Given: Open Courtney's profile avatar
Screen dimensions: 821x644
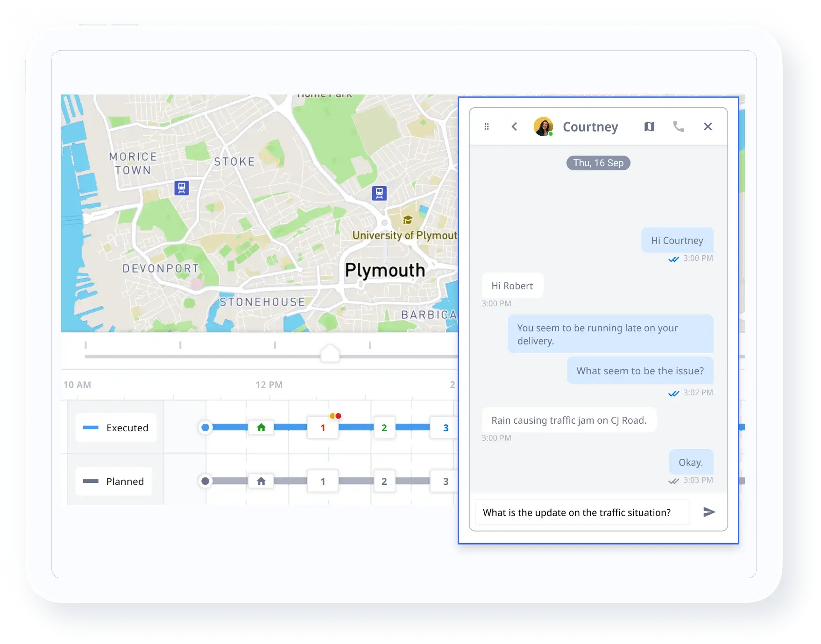Looking at the screenshot, I should 543,126.
